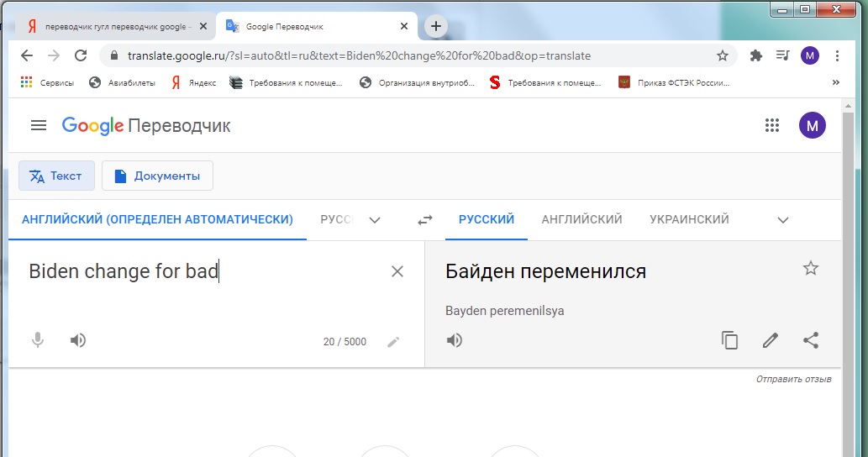
Task: Swap source and target languages
Action: point(424,220)
